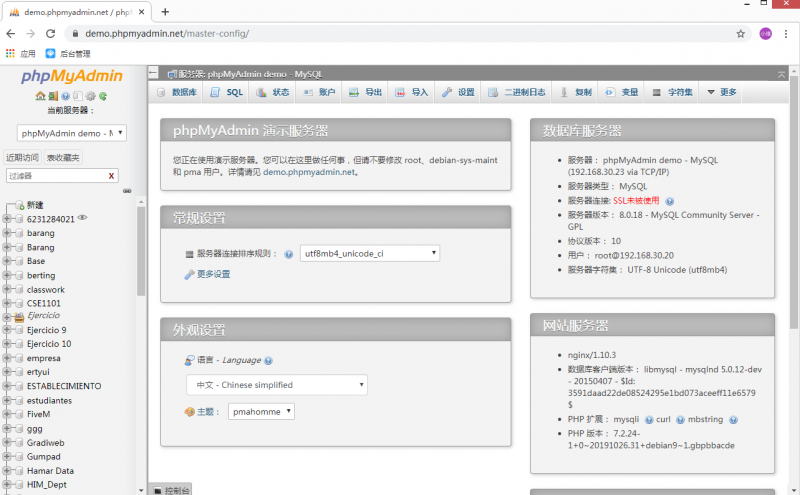Open the 复制 tab
Screen dimensions: 800x495
coord(576,92)
